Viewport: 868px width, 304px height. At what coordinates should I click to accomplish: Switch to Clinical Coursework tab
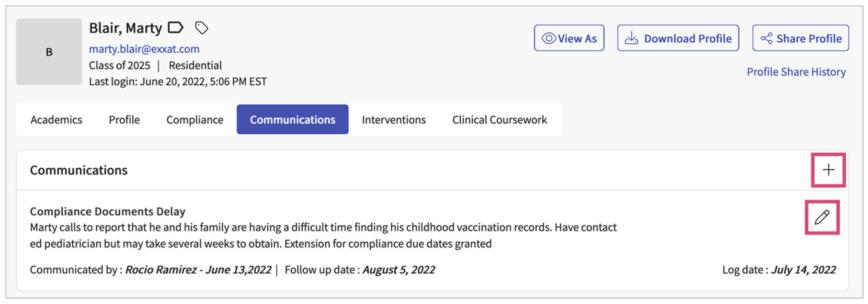(500, 120)
